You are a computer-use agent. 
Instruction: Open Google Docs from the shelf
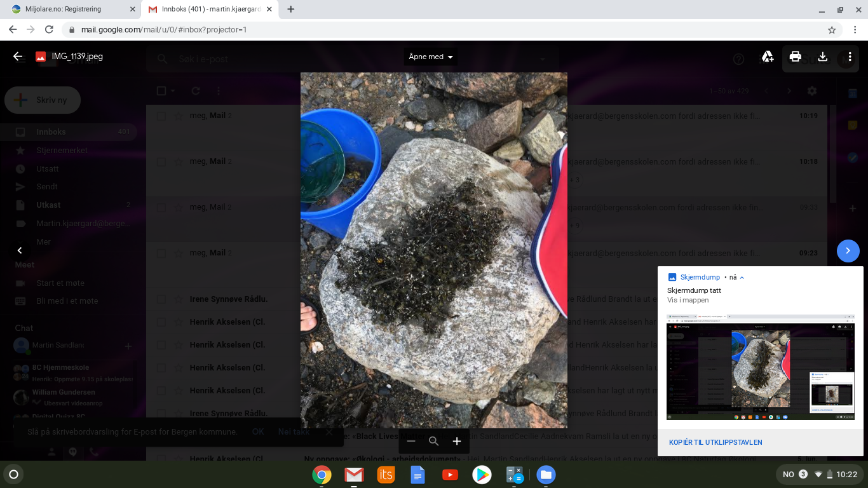tap(417, 475)
